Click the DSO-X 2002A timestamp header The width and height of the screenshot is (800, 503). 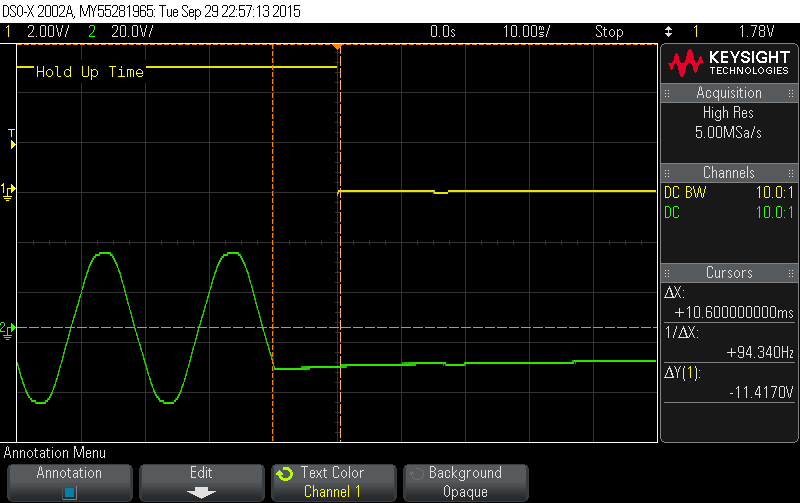point(151,11)
